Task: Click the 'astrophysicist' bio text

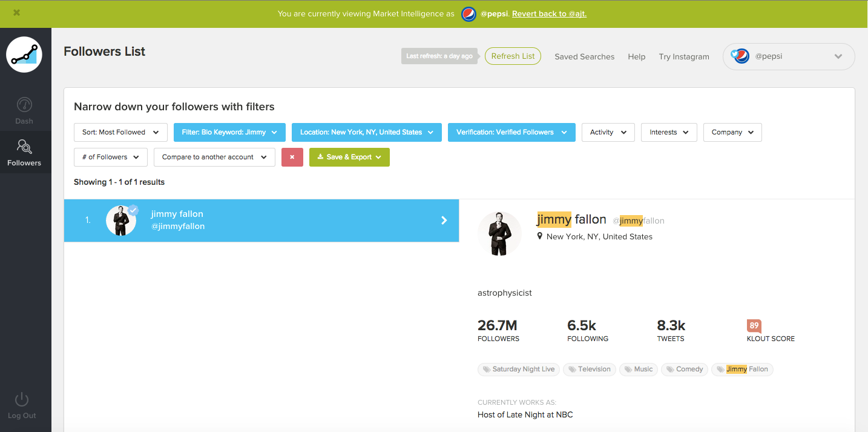Action: tap(505, 293)
